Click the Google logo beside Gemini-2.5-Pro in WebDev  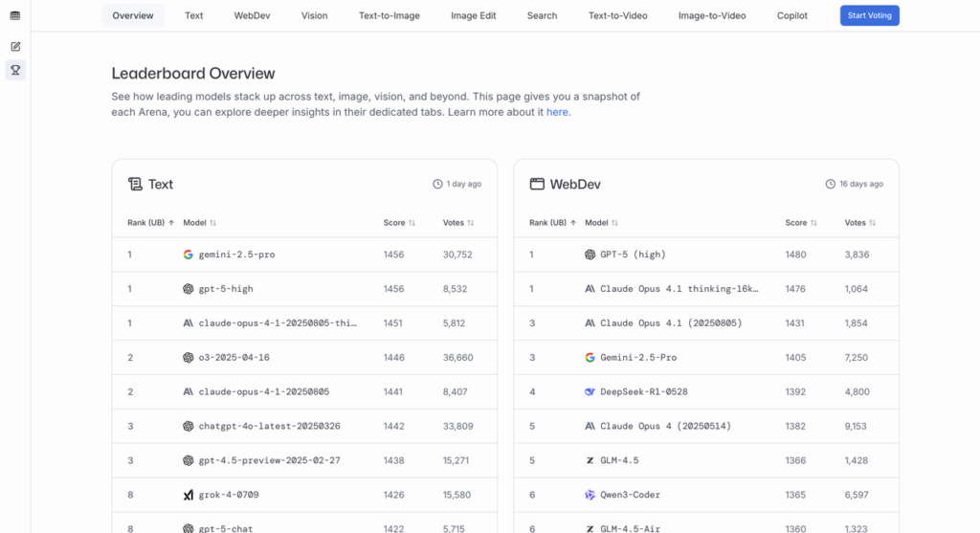(590, 358)
